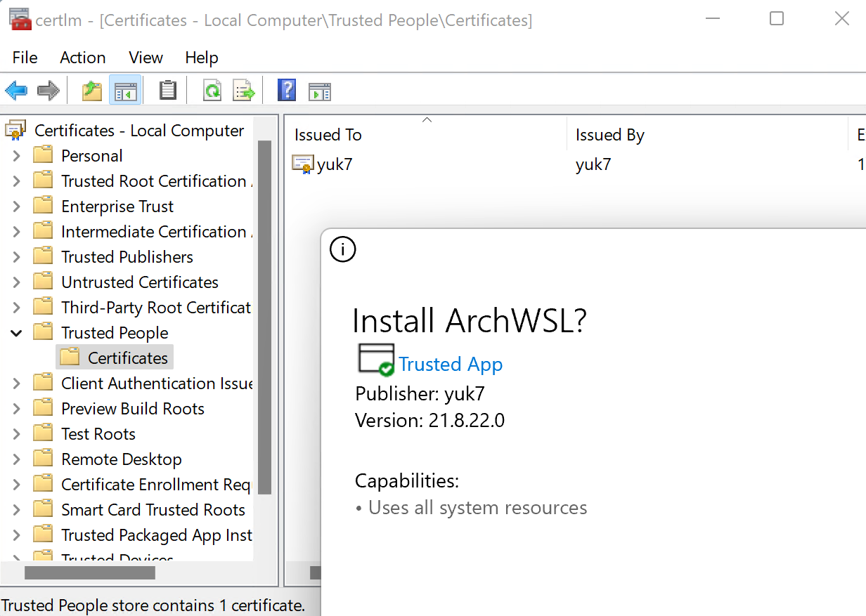This screenshot has height=616, width=866.
Task: Open the View menu
Action: tap(145, 58)
